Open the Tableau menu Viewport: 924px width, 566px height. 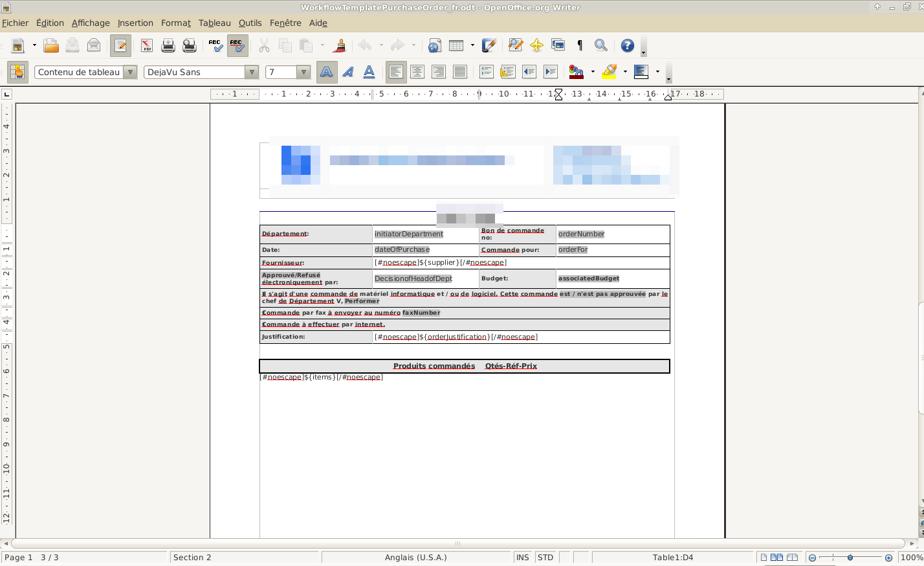[x=214, y=23]
